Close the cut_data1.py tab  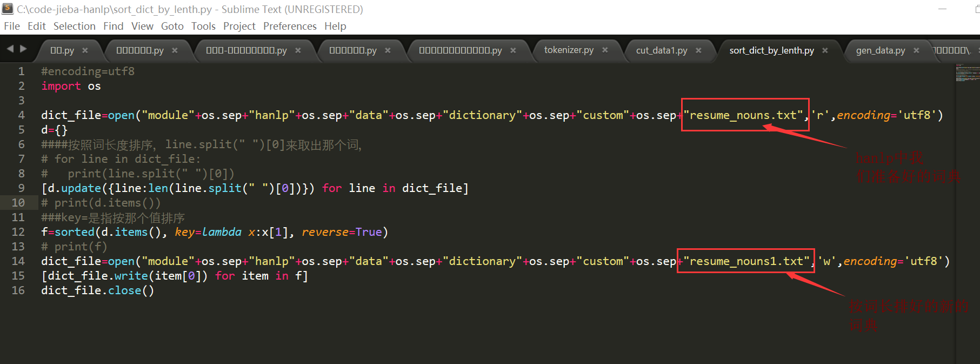coord(698,50)
